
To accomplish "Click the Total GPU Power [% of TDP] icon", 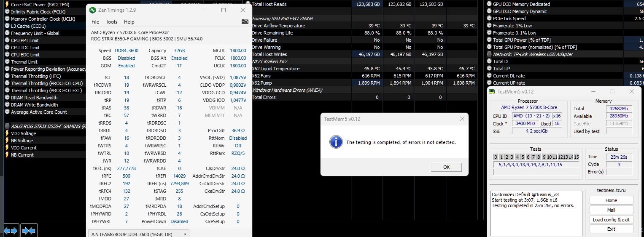I will (489, 40).
